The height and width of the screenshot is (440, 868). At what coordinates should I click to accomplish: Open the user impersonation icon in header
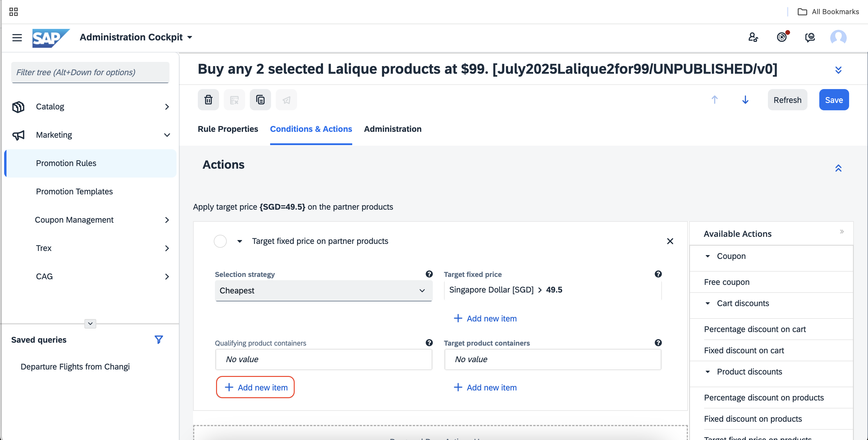point(753,37)
